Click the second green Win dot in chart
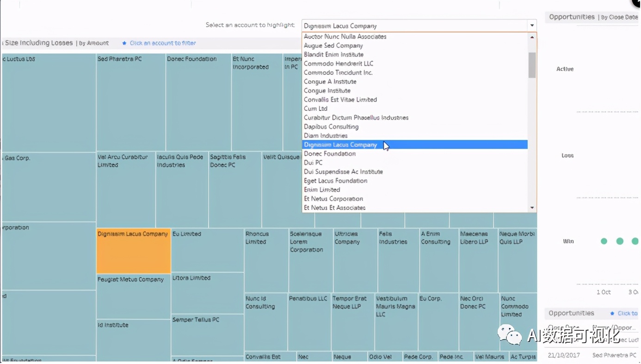Viewport: 641px width, 364px height. (x=620, y=241)
